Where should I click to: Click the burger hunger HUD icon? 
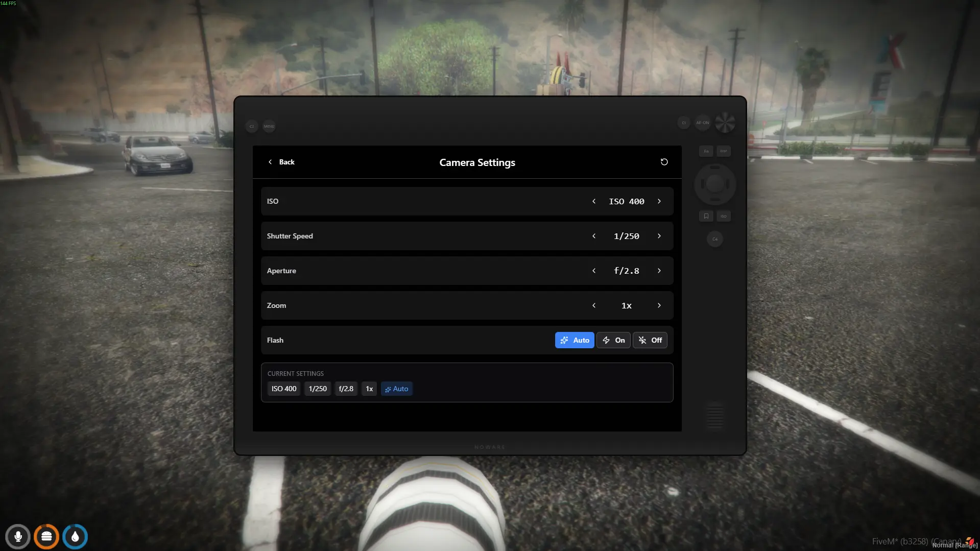coord(46,537)
